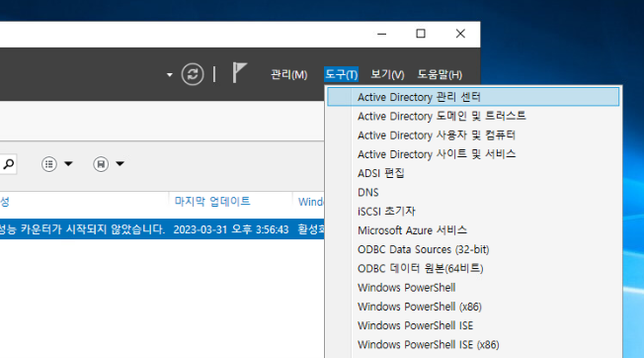Expand the save query dropdown arrow
Viewport: 644px width, 358px height.
[x=120, y=163]
